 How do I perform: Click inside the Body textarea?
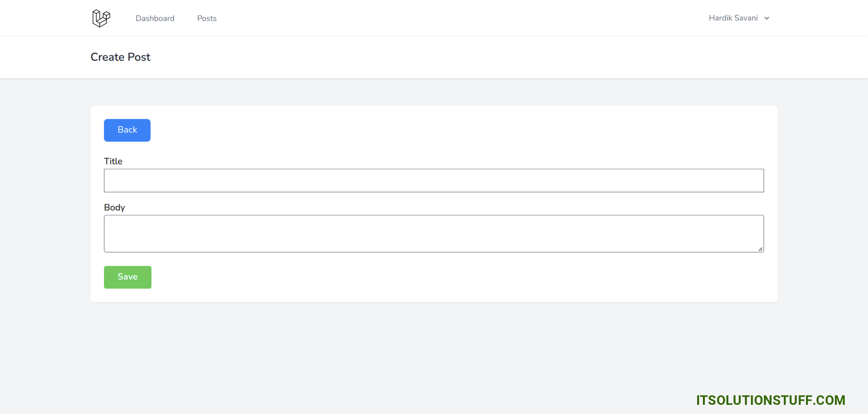[433, 233]
